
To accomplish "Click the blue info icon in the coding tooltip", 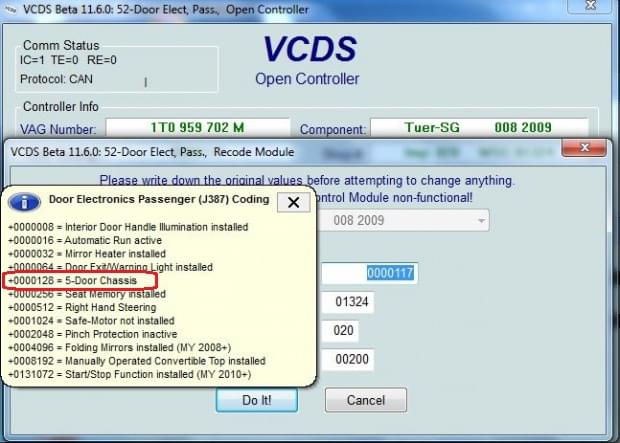I will click(25, 202).
